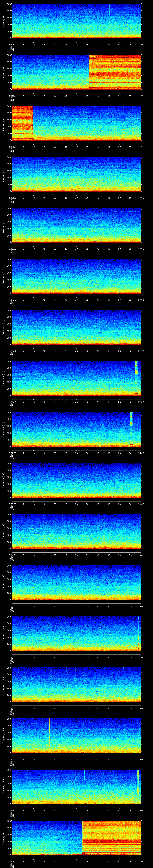Click the 17:00 end time label
Viewport: 153px width, 868px height.
coord(141,147)
